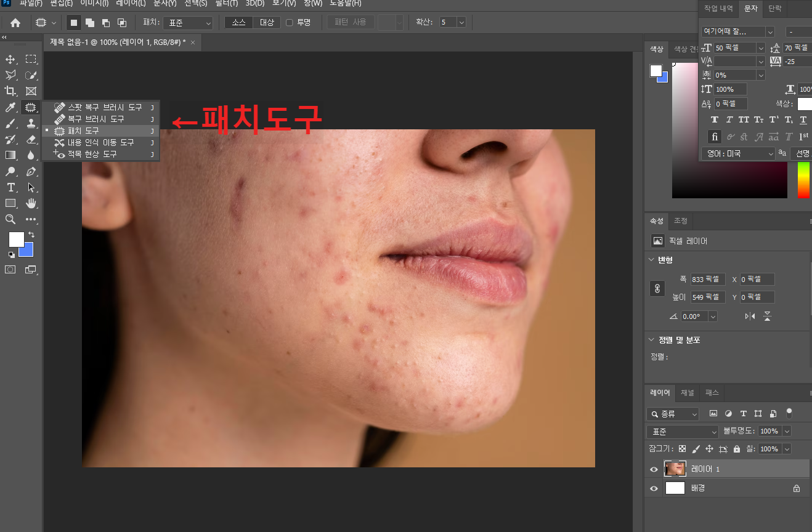Open the 영어: 미국 language dropdown
Image resolution: width=812 pixels, height=532 pixels.
pyautogui.click(x=738, y=153)
